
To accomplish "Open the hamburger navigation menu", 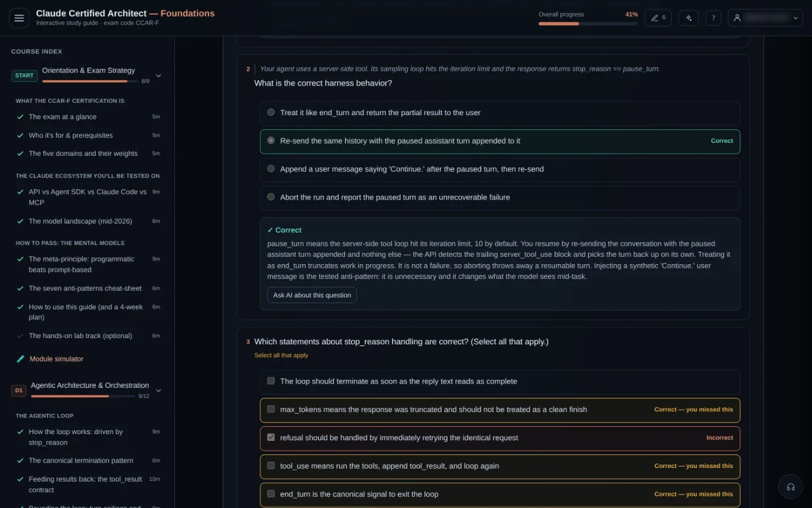I will click(19, 18).
